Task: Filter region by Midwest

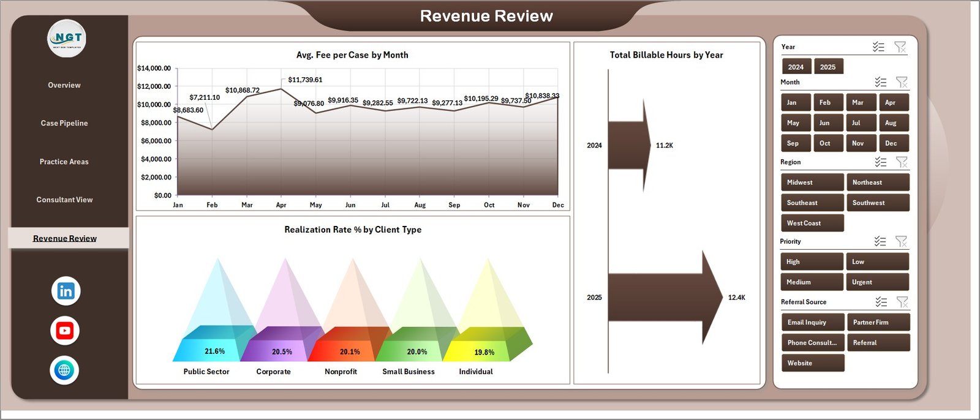Action: tap(812, 182)
